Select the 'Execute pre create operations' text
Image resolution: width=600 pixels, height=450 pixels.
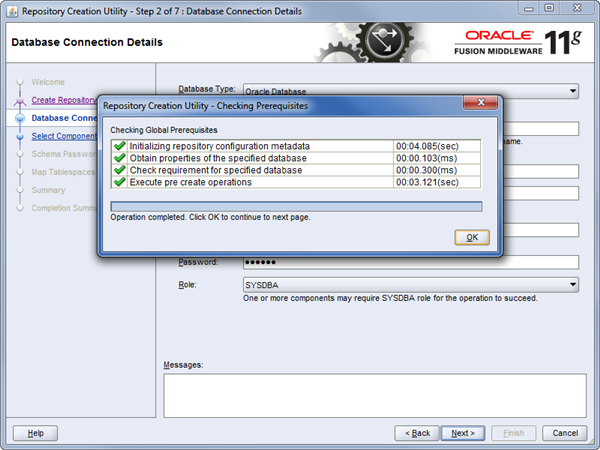[x=191, y=182]
